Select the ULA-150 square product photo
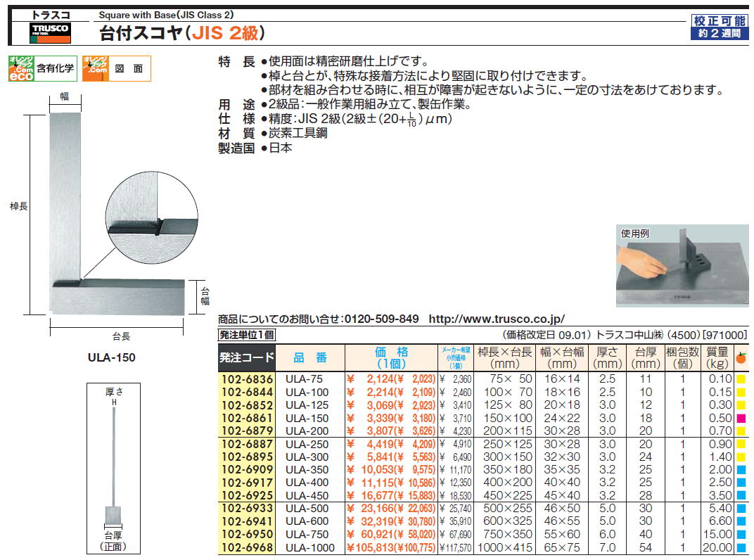754x560 pixels. point(117,214)
